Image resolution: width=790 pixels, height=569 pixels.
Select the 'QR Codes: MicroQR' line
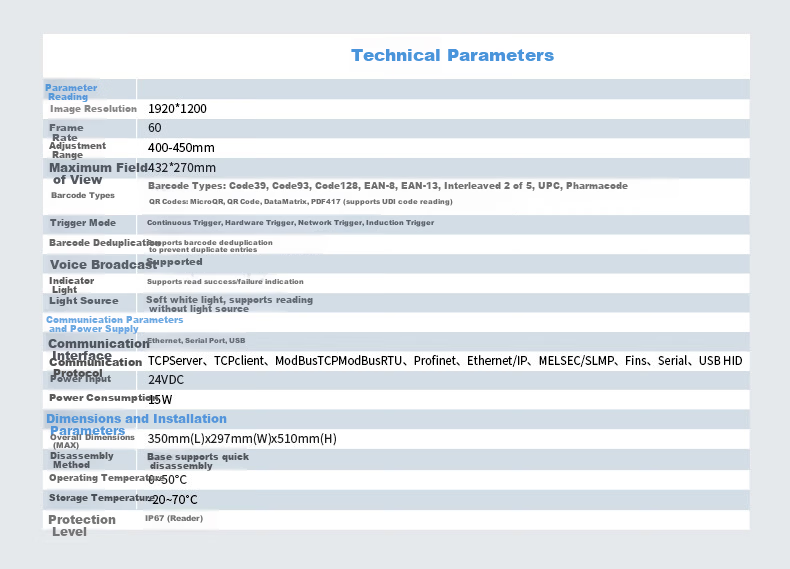[x=300, y=202]
